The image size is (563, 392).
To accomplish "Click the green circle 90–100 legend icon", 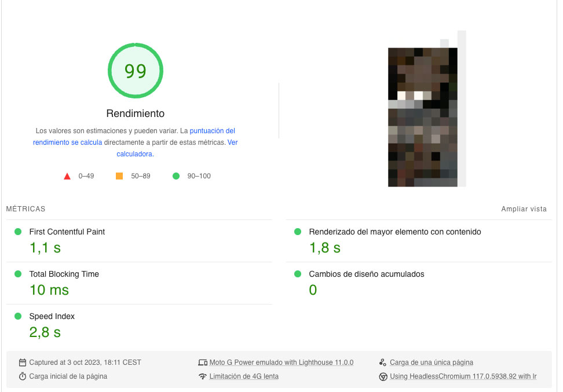I will click(x=176, y=176).
